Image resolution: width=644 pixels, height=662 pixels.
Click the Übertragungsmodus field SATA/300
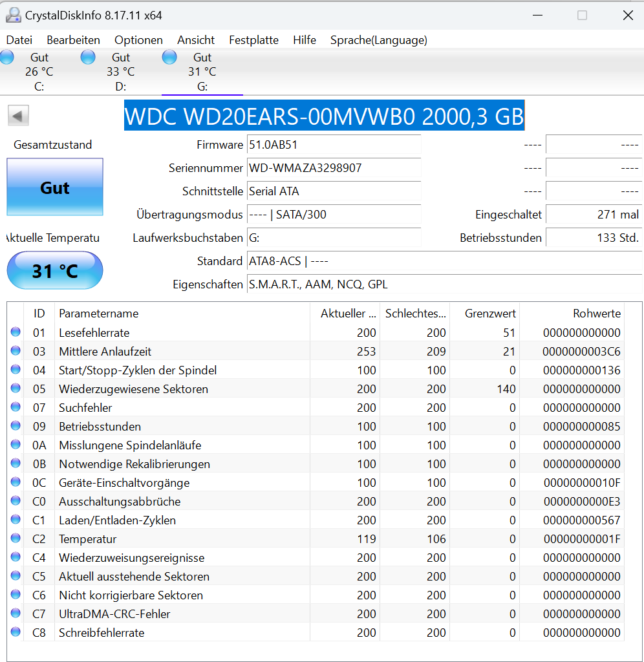[x=334, y=215]
